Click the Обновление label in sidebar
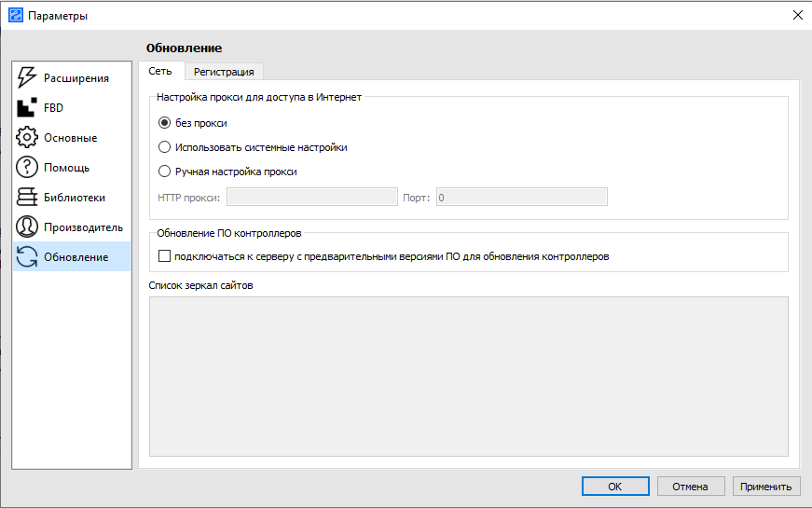The height and width of the screenshot is (508, 812). pos(76,257)
